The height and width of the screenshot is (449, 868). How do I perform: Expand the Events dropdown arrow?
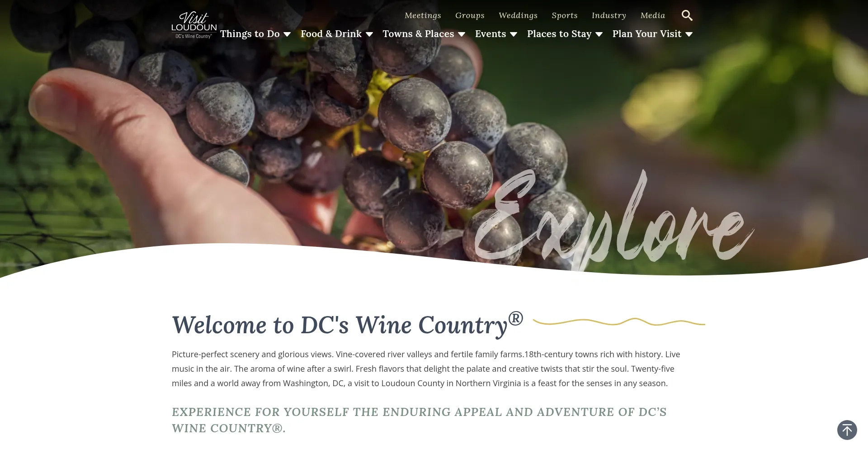[514, 34]
